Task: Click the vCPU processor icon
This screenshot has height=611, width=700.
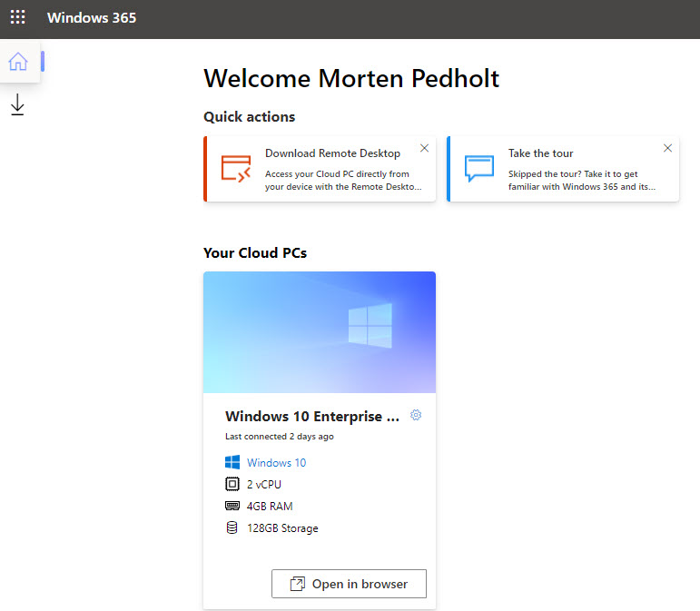Action: (x=232, y=484)
